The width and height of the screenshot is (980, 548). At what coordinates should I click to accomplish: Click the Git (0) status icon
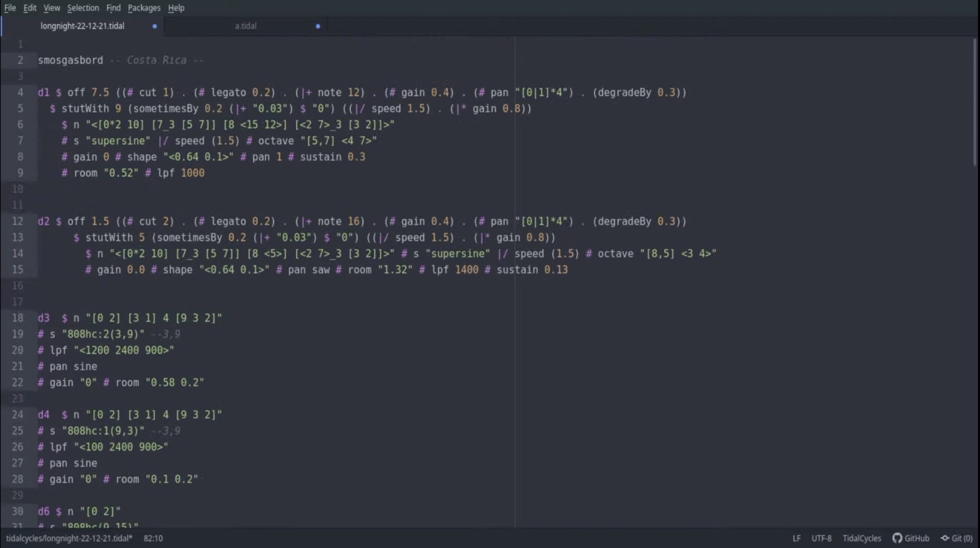click(x=945, y=538)
